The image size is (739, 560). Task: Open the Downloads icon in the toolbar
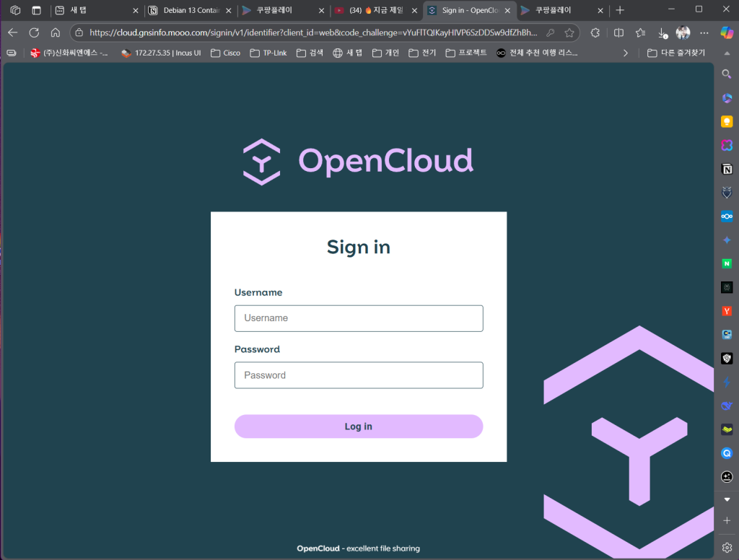662,32
